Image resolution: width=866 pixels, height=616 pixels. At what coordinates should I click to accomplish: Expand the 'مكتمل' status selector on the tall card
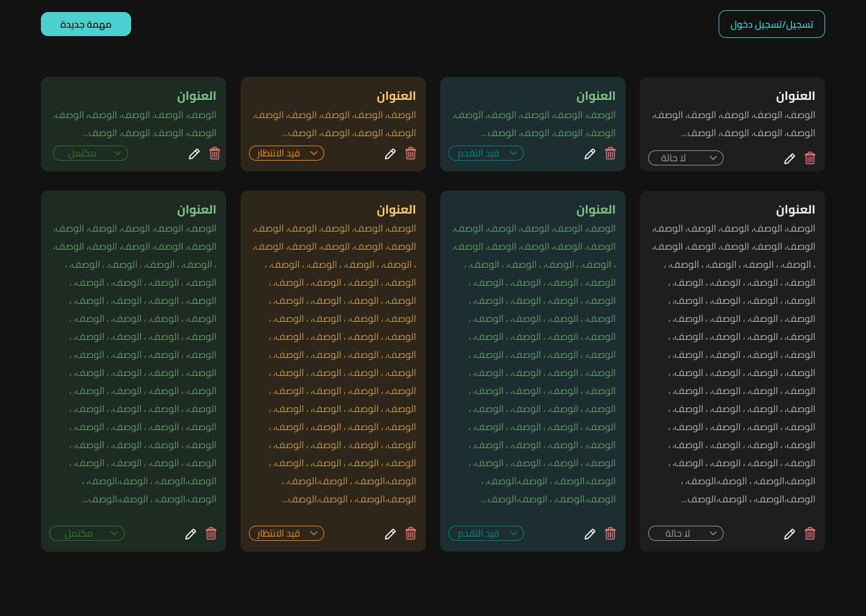(87, 534)
